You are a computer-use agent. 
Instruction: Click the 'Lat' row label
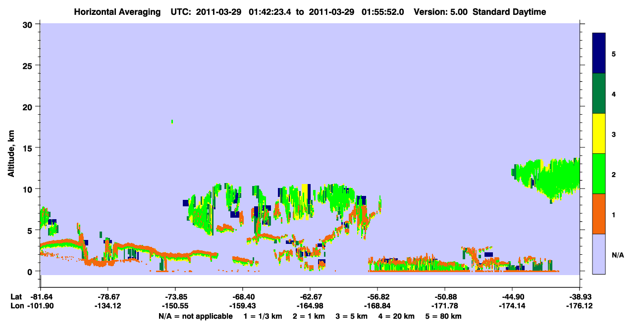point(16,296)
